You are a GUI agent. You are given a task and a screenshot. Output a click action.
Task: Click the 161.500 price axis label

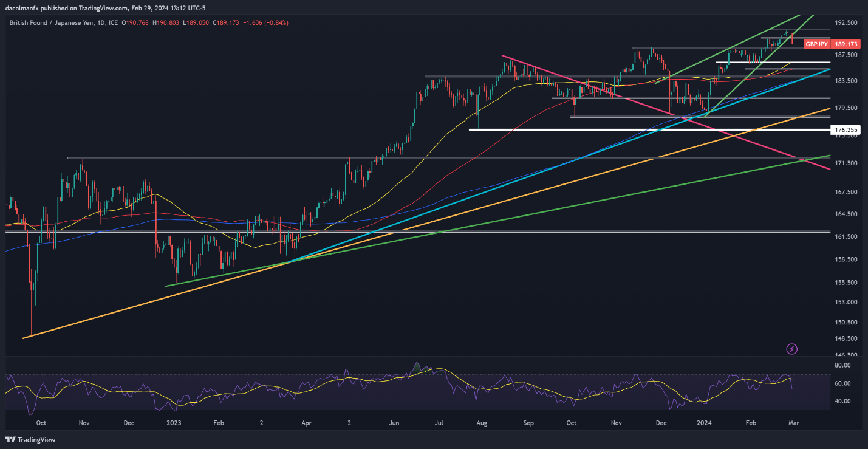[846, 236]
